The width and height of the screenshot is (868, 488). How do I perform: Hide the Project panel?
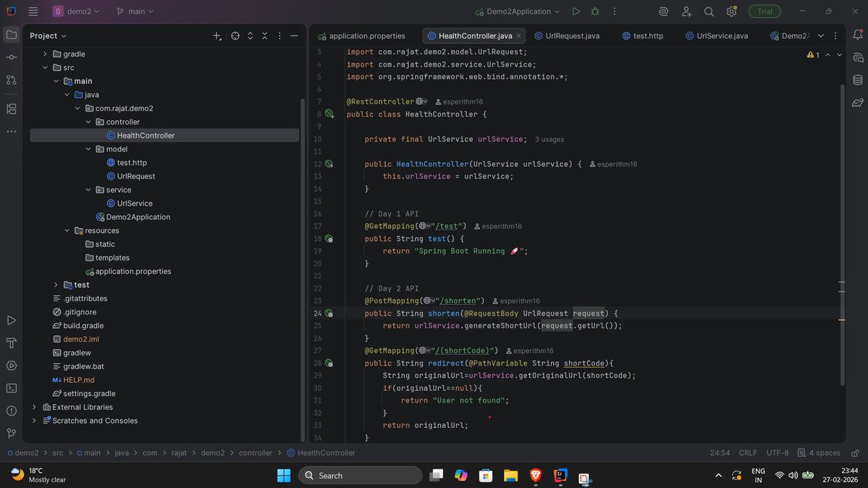294,35
